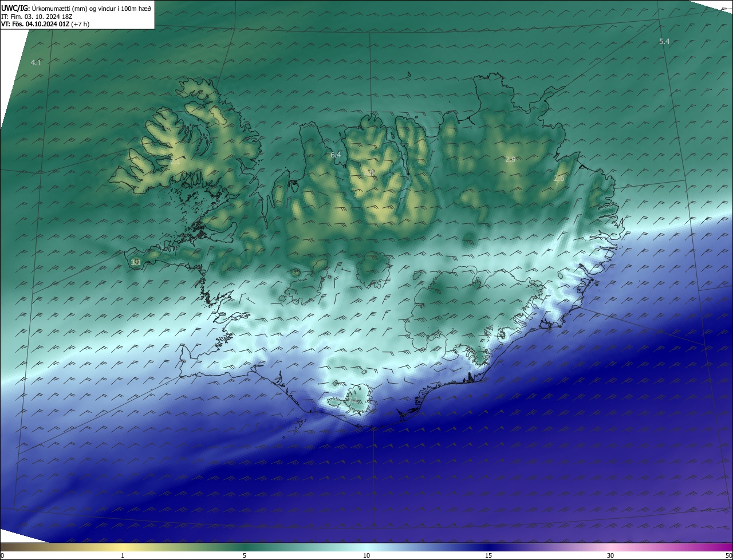Screen dimensions: 733x560
Task: Click the 5 label on the colour scale
Action: tap(245, 555)
